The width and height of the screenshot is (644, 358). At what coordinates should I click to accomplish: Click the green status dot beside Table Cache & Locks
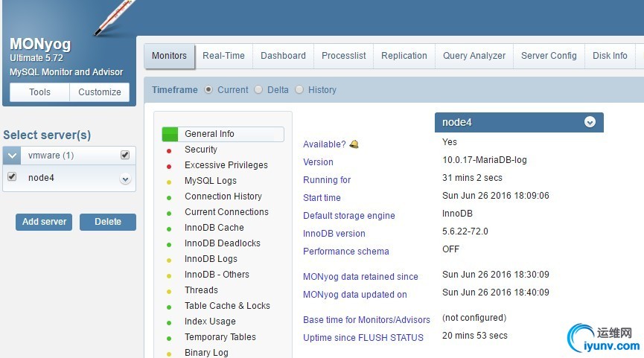pos(169,307)
